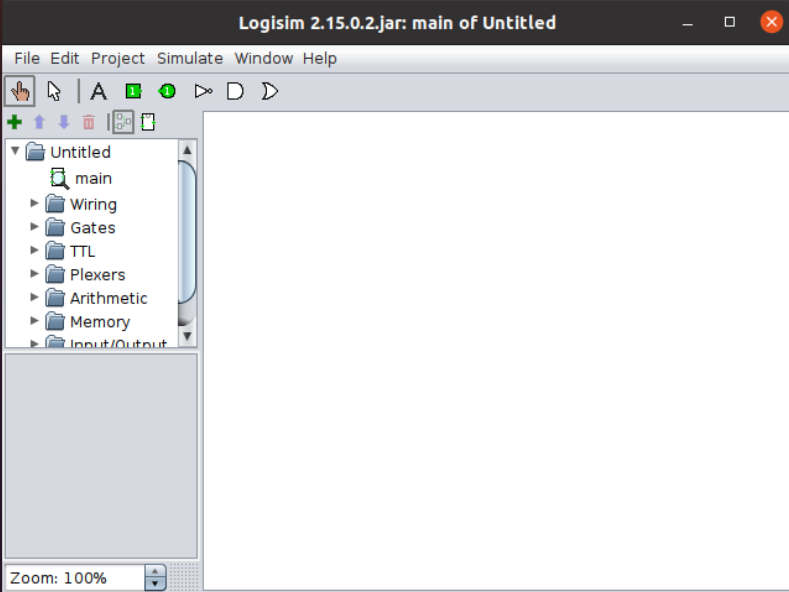Select the Memory label text

pyautogui.click(x=100, y=322)
